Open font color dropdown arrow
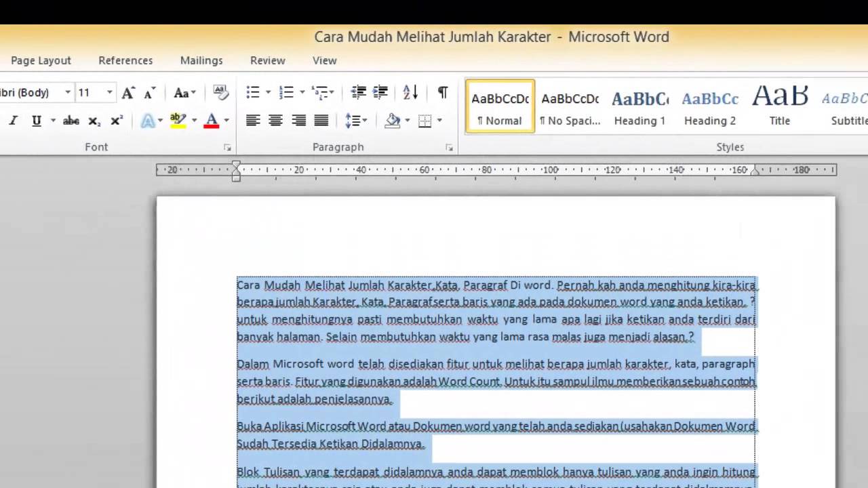The image size is (868, 488). point(226,121)
